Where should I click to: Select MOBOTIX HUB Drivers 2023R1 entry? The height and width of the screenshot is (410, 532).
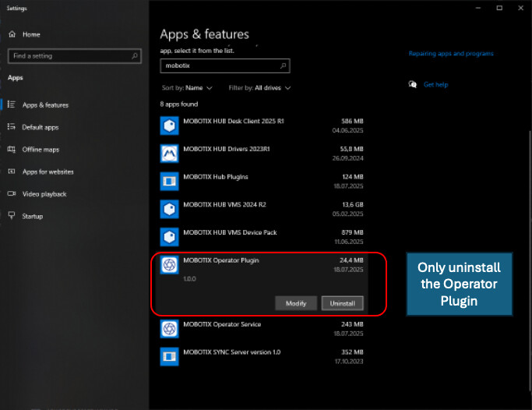[262, 154]
